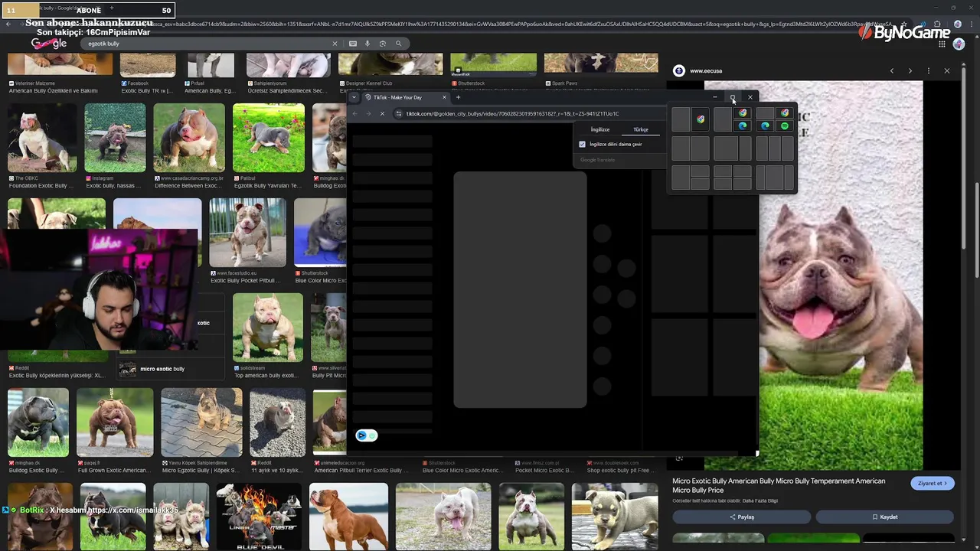Click Google account avatar below ByNoGame
Screen dimensions: 980x551
(x=959, y=44)
